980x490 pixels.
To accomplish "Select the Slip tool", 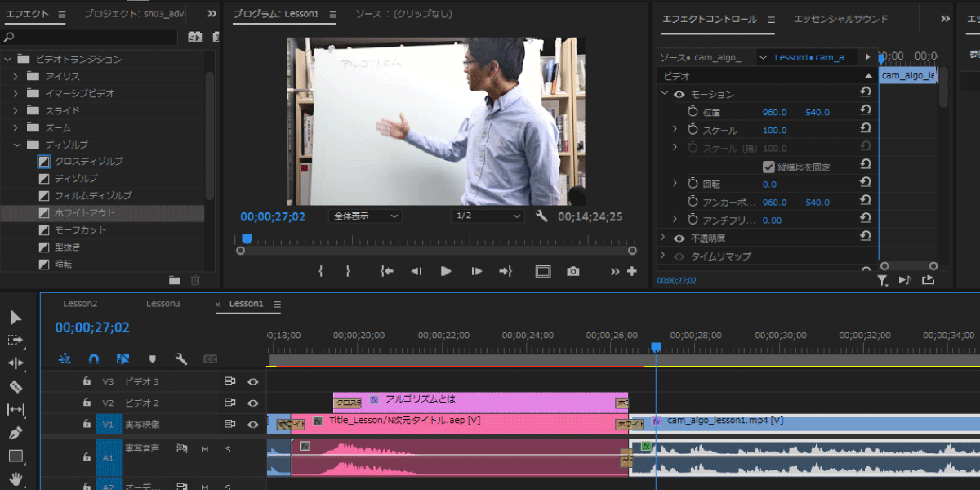I will click(16, 409).
